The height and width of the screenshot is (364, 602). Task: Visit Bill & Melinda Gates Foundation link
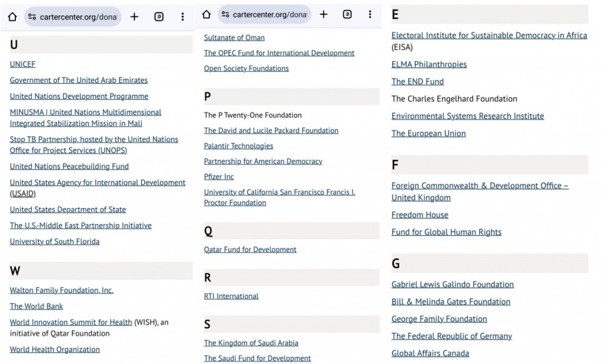pyautogui.click(x=451, y=302)
